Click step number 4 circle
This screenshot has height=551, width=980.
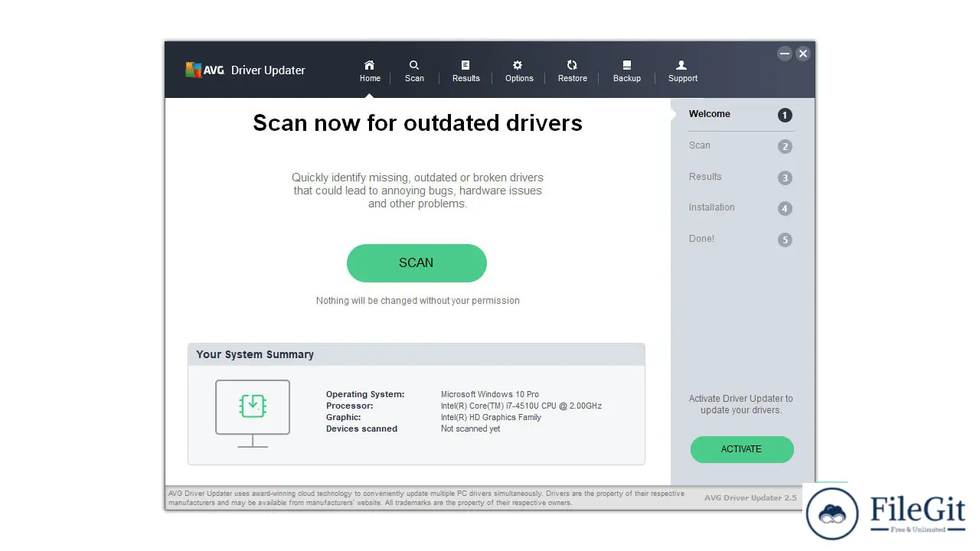coord(785,209)
